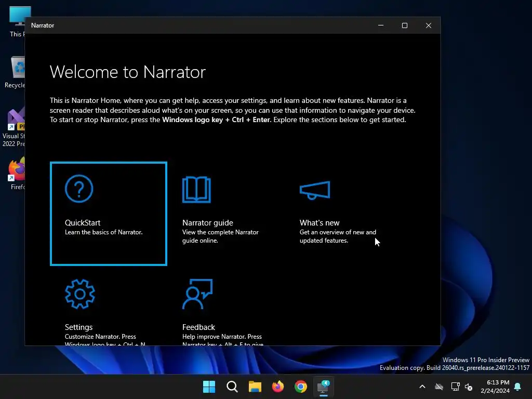Screen dimensions: 532x399
Task: Open the clock showing 6:13 PM
Action: click(495, 387)
